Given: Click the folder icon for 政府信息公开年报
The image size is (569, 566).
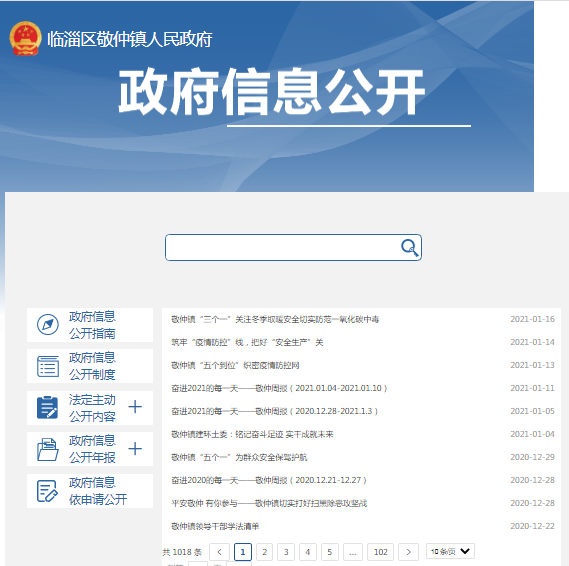Looking at the screenshot, I should pos(48,449).
